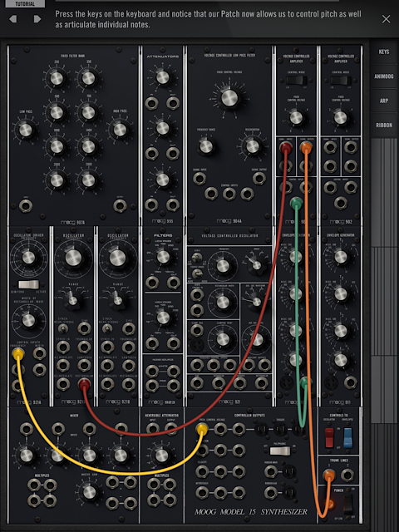The height and width of the screenshot is (532, 399).
Task: Open the RIBBON controller tab
Action: (x=384, y=126)
